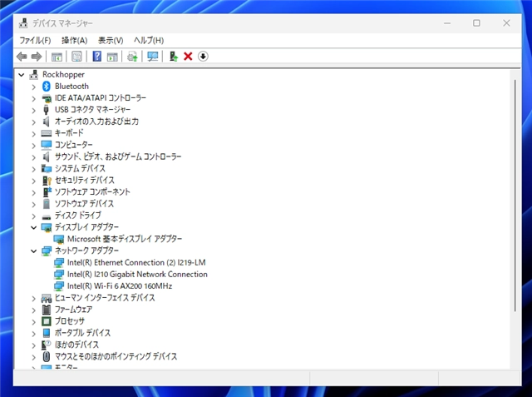Screen dimensions: 532x397
Task: Click the コンピューター monitor icon
Action: tap(47, 145)
